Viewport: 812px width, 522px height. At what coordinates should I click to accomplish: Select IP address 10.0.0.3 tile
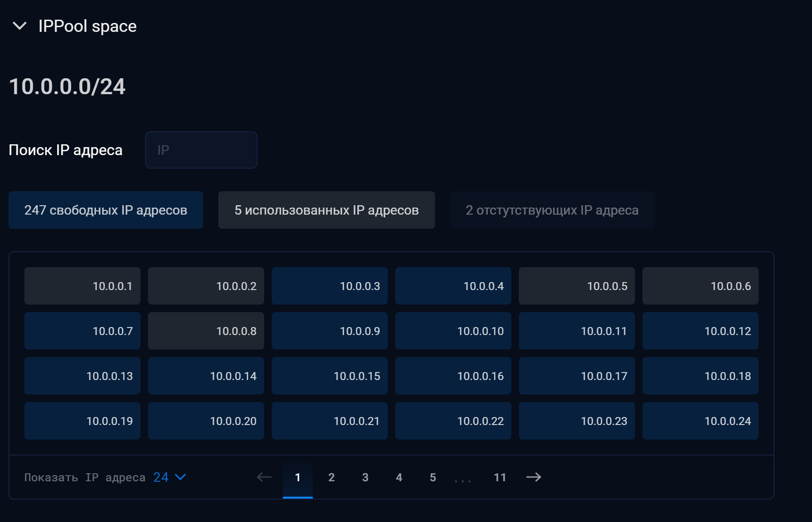(x=330, y=286)
